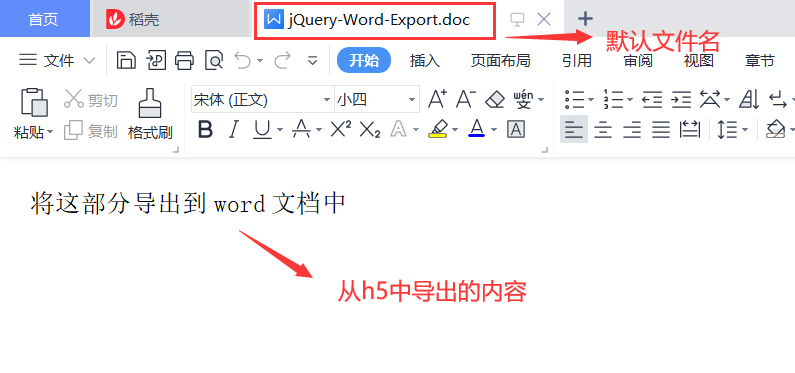The width and height of the screenshot is (795, 373).
Task: Expand the font name 宋体 dropdown
Action: 327,99
